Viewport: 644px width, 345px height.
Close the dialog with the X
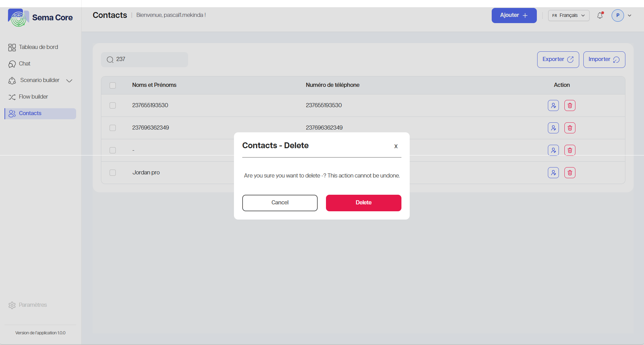click(396, 146)
